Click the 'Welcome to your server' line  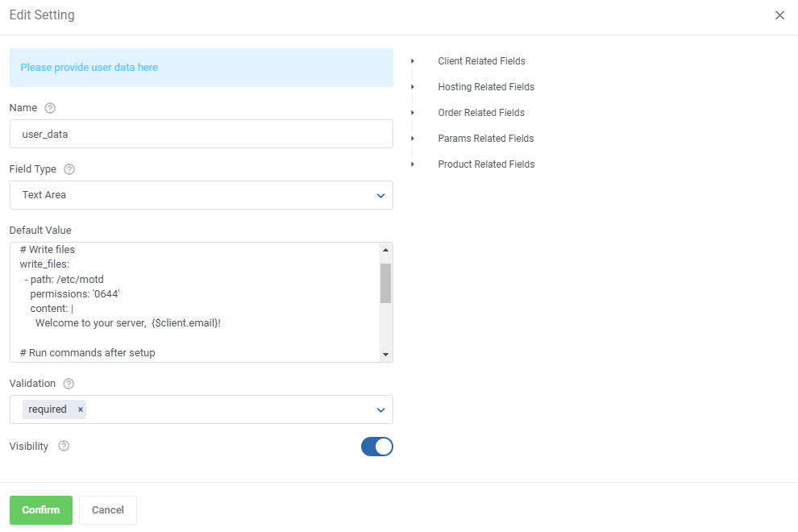[x=127, y=323]
